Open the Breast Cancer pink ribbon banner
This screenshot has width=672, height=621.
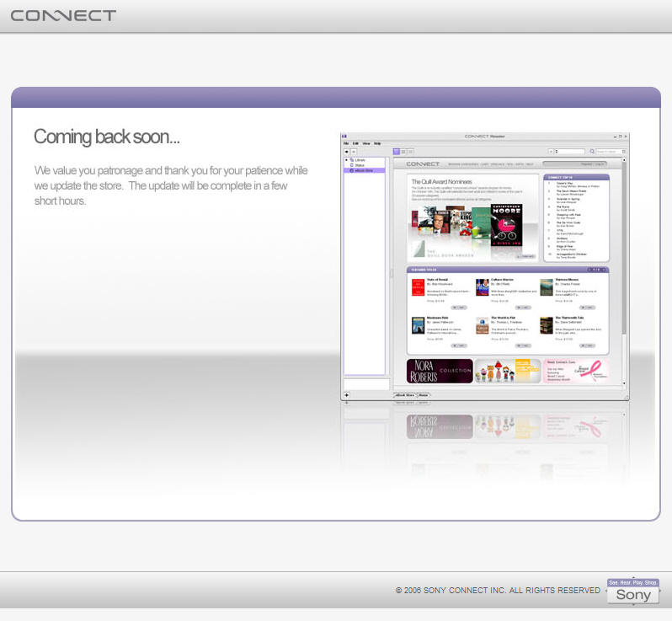(x=576, y=371)
